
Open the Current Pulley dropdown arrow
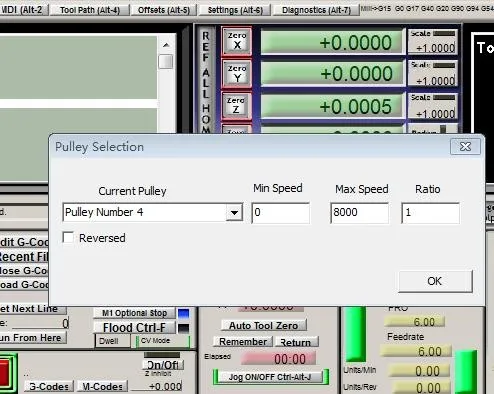(234, 212)
